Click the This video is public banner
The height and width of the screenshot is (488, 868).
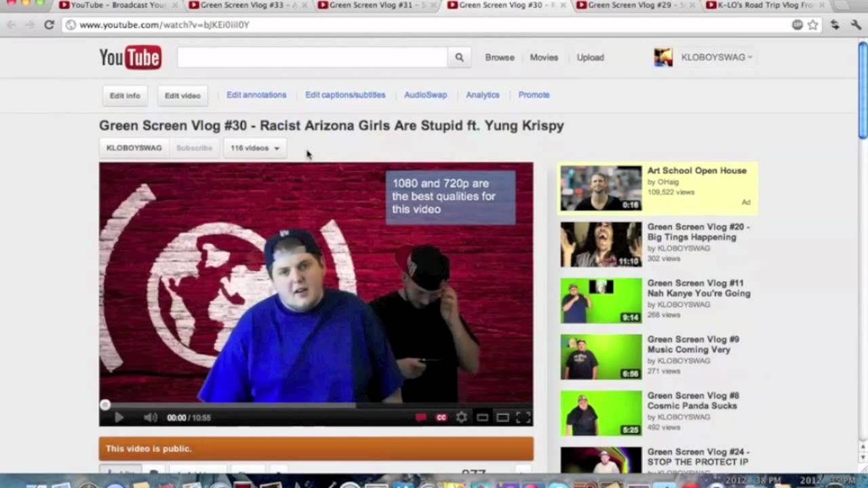(316, 449)
